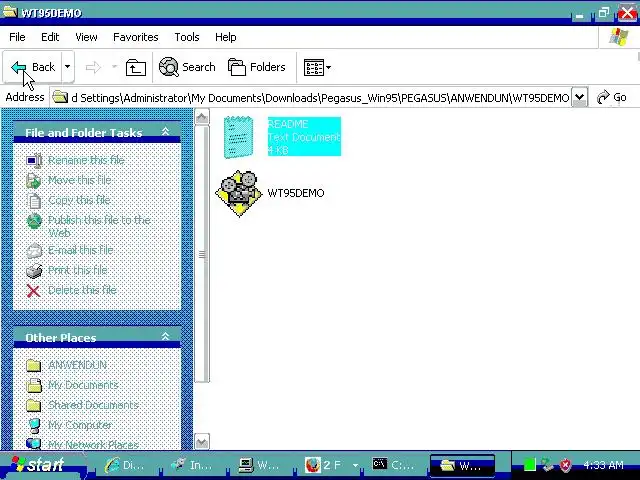This screenshot has width=640, height=480.
Task: Click the globe icon beside Publish this file
Action: point(34,221)
